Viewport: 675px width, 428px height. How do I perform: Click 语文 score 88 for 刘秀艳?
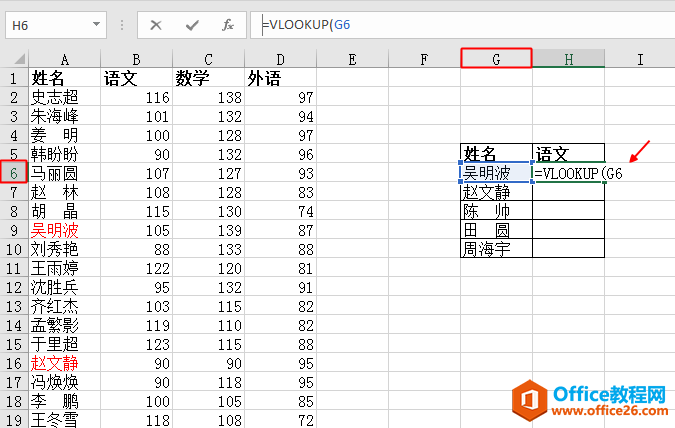(136, 249)
